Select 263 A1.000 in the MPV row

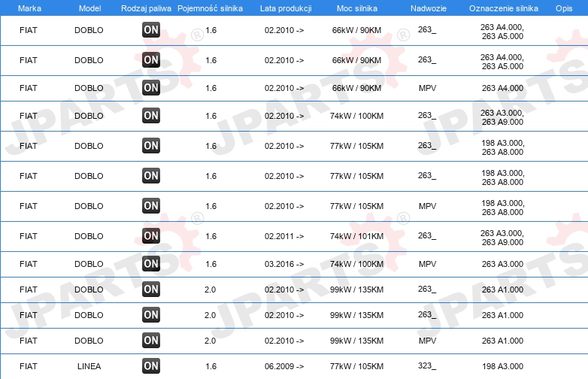coord(502,341)
